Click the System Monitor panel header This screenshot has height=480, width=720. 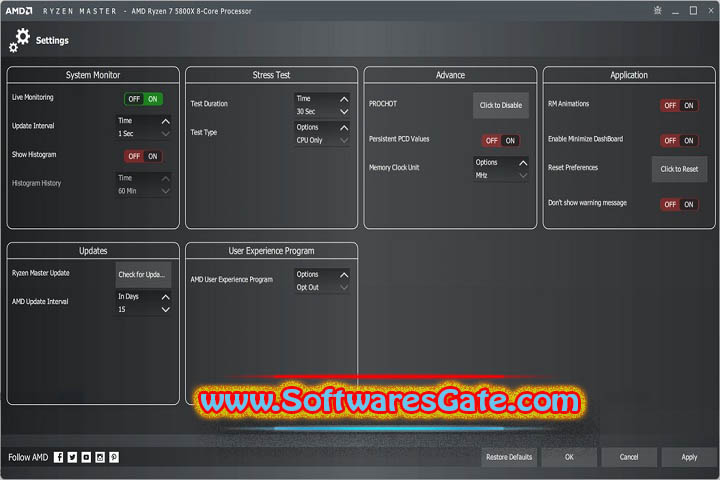click(x=93, y=75)
